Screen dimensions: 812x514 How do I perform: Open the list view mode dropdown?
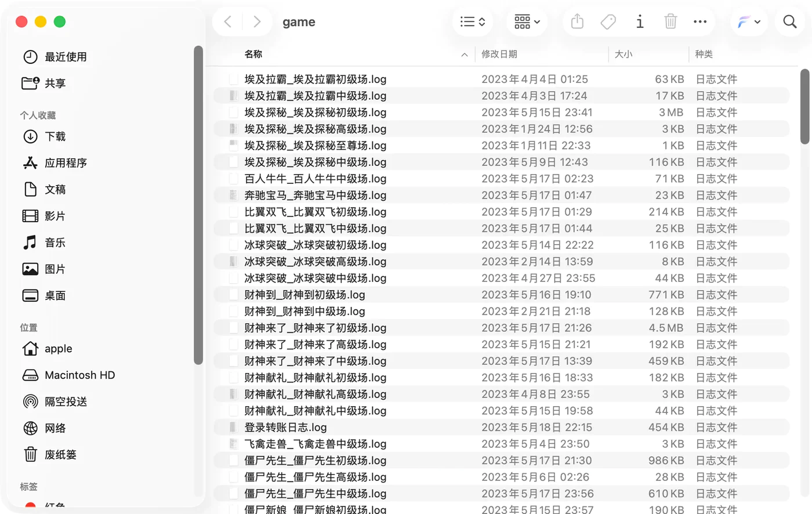(x=472, y=22)
